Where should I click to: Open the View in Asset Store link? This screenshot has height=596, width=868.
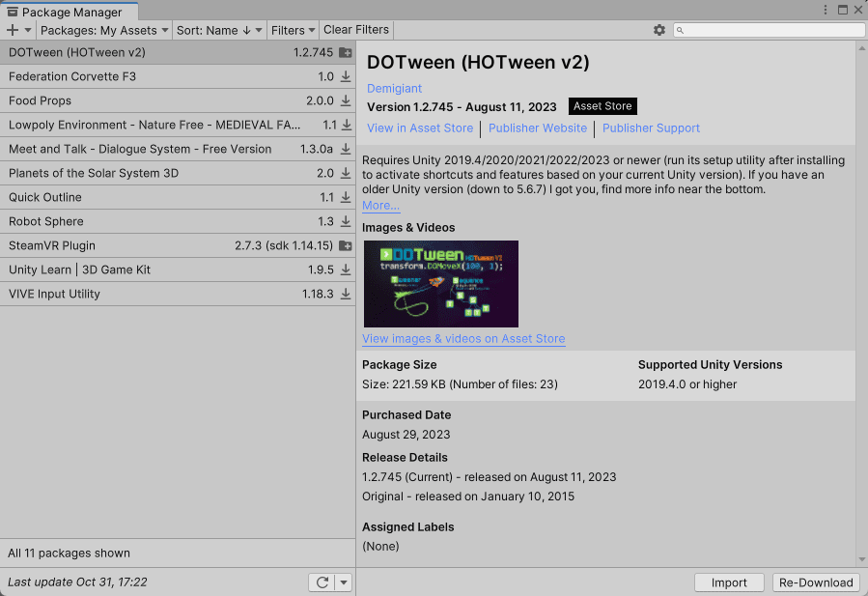(420, 128)
